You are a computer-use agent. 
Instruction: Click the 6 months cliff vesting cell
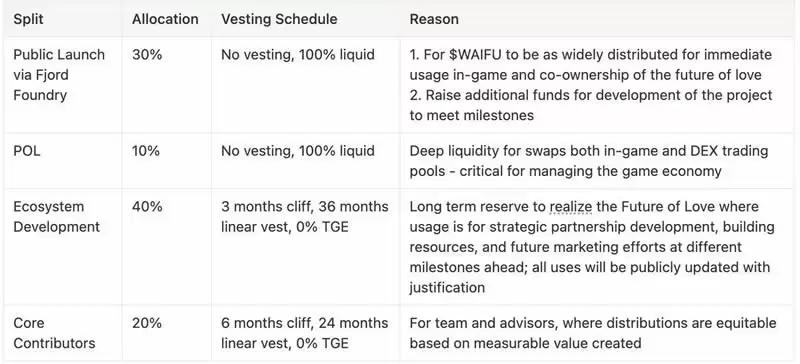tap(305, 333)
